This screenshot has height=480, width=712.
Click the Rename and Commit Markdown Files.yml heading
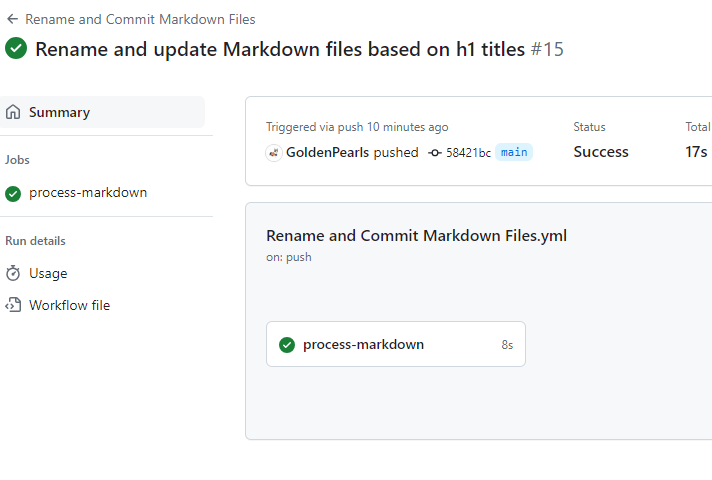point(416,236)
